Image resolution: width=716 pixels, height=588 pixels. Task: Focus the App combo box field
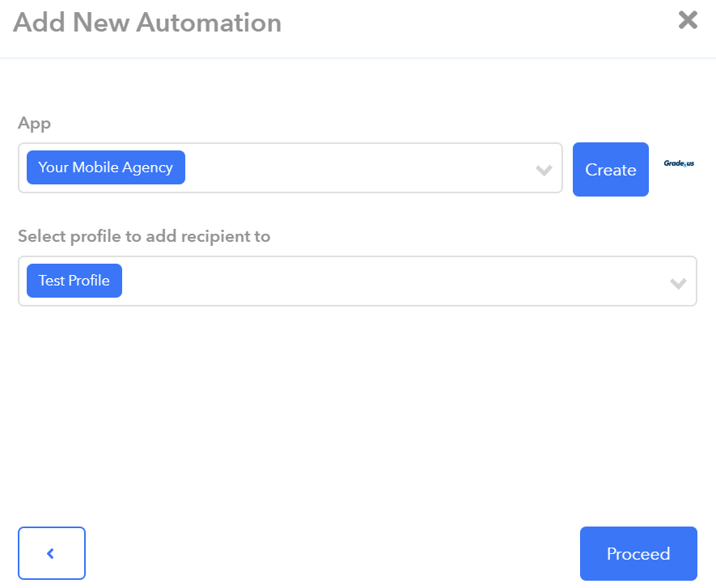[x=290, y=167]
